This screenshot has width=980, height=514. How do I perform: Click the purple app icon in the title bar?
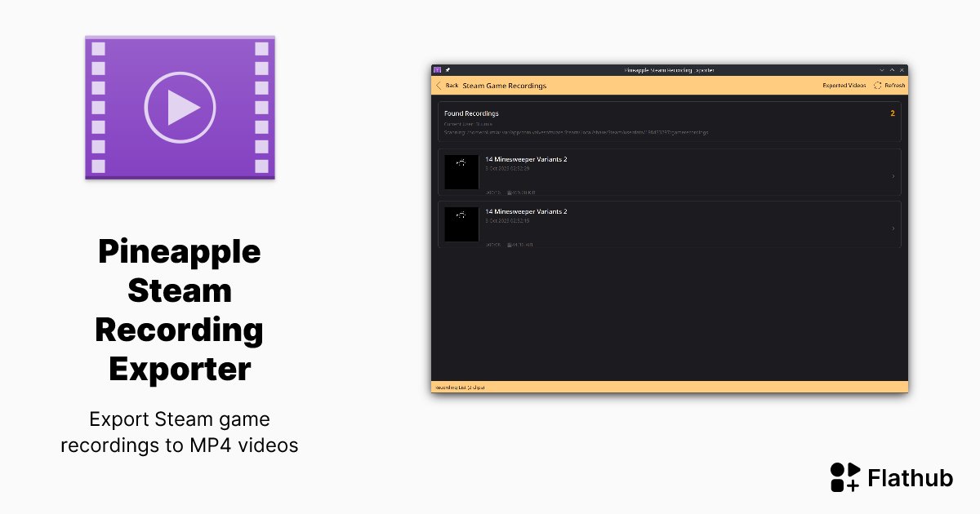436,70
